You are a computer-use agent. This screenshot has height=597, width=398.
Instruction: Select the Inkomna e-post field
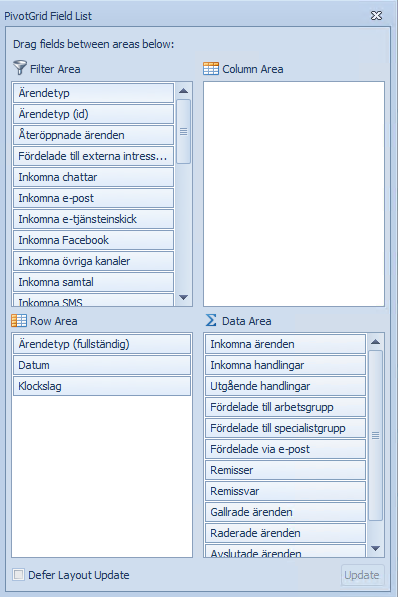(93, 198)
